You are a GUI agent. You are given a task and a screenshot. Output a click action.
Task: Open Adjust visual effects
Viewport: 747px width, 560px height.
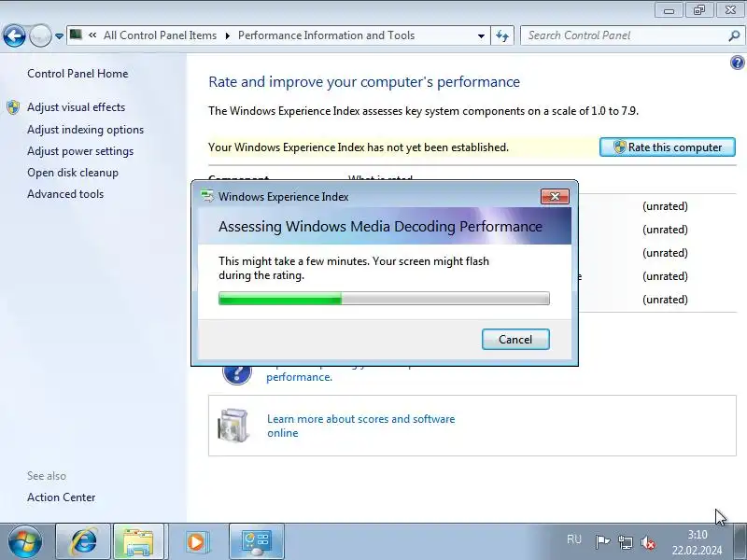click(77, 107)
